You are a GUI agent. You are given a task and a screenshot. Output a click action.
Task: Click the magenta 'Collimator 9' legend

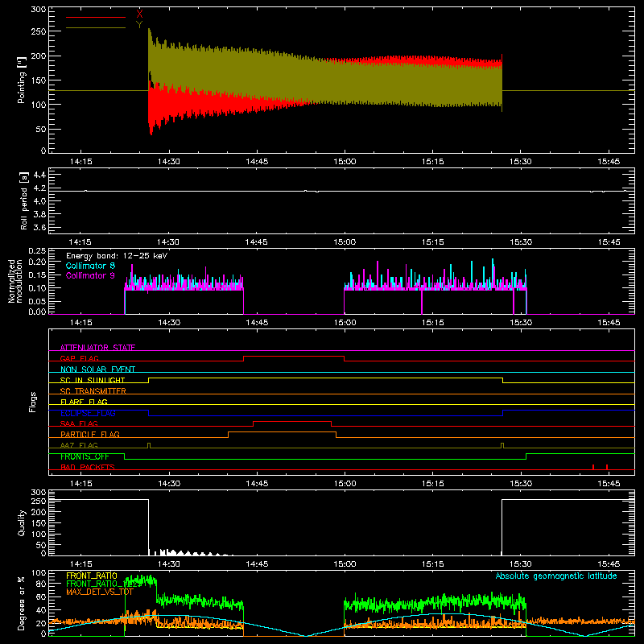(90, 275)
